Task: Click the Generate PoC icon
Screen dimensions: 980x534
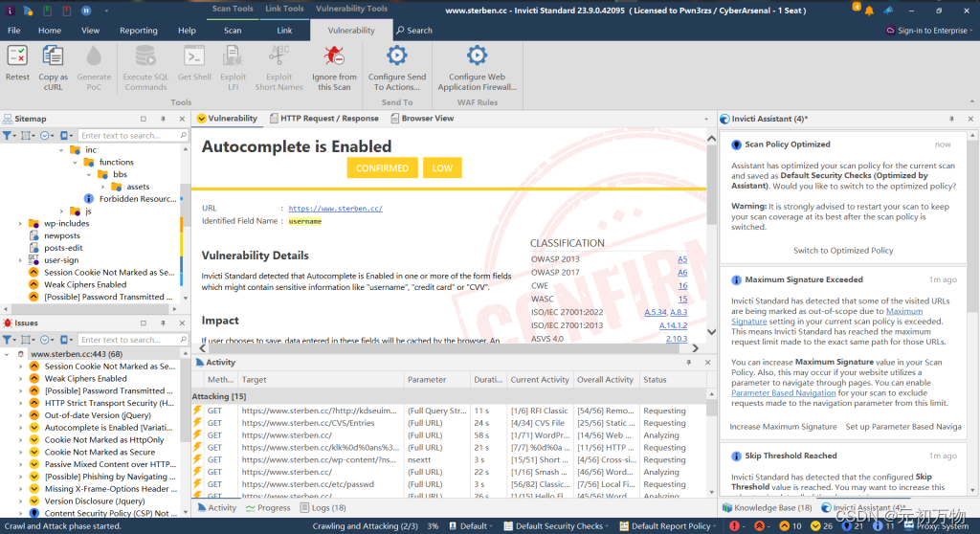Action: (x=94, y=56)
